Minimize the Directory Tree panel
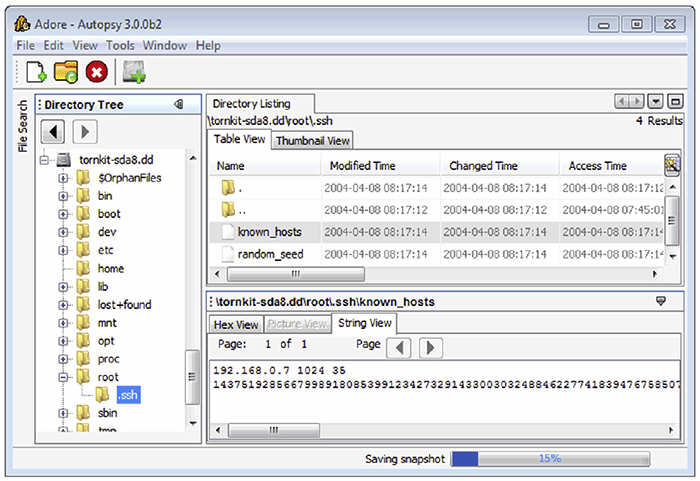700x481 pixels. pos(178,104)
